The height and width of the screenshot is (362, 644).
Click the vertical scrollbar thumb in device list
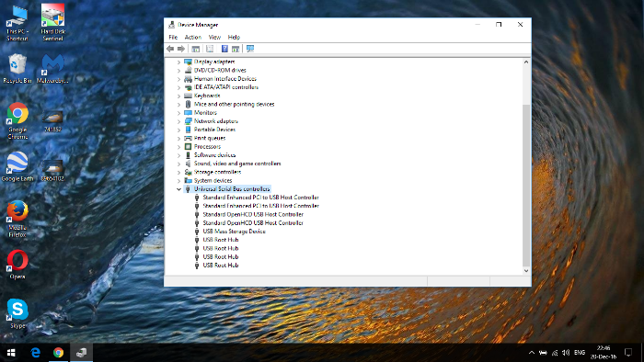tap(526, 185)
